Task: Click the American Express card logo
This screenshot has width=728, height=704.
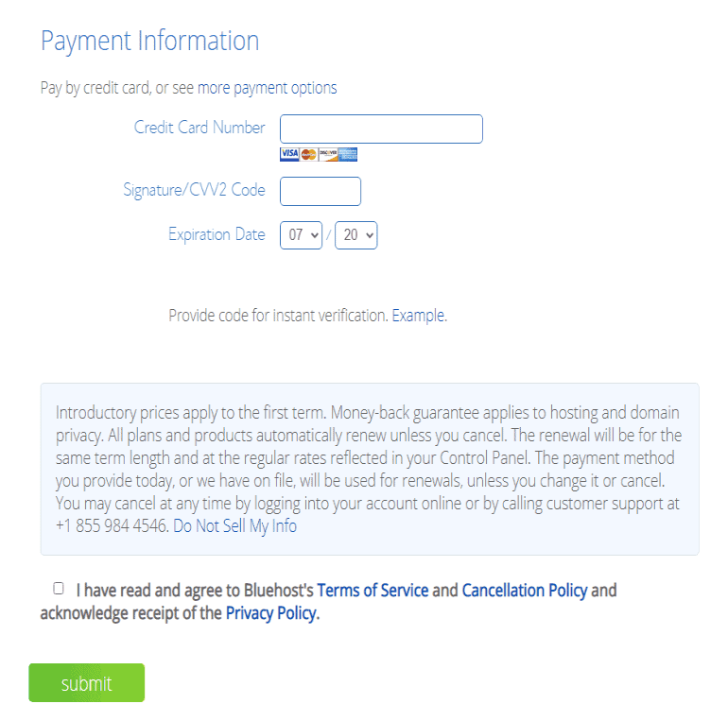Action: pyautogui.click(x=348, y=154)
